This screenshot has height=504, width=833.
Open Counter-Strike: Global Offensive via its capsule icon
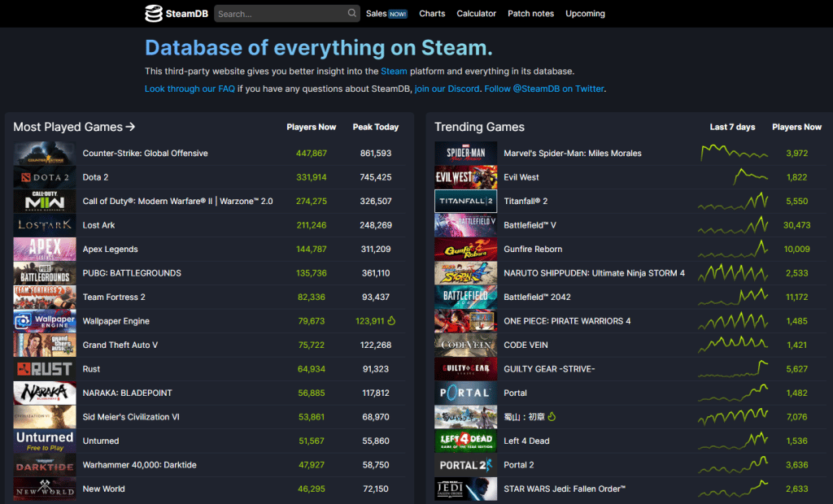[44, 153]
